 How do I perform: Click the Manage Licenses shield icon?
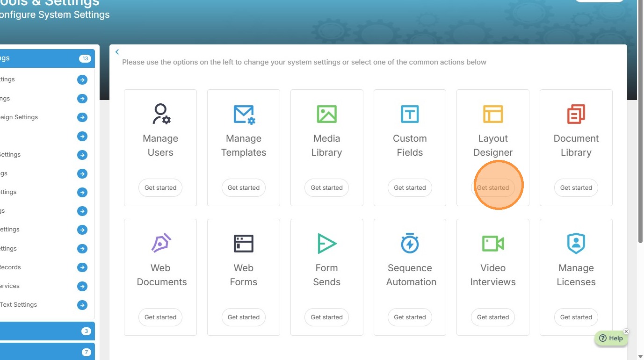click(576, 244)
